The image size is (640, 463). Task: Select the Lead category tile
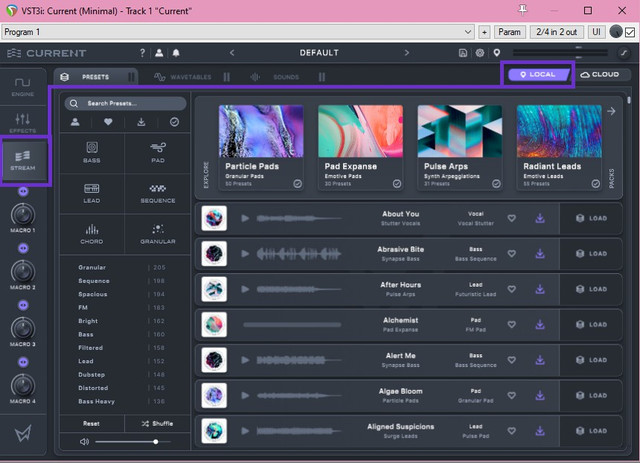coord(92,194)
